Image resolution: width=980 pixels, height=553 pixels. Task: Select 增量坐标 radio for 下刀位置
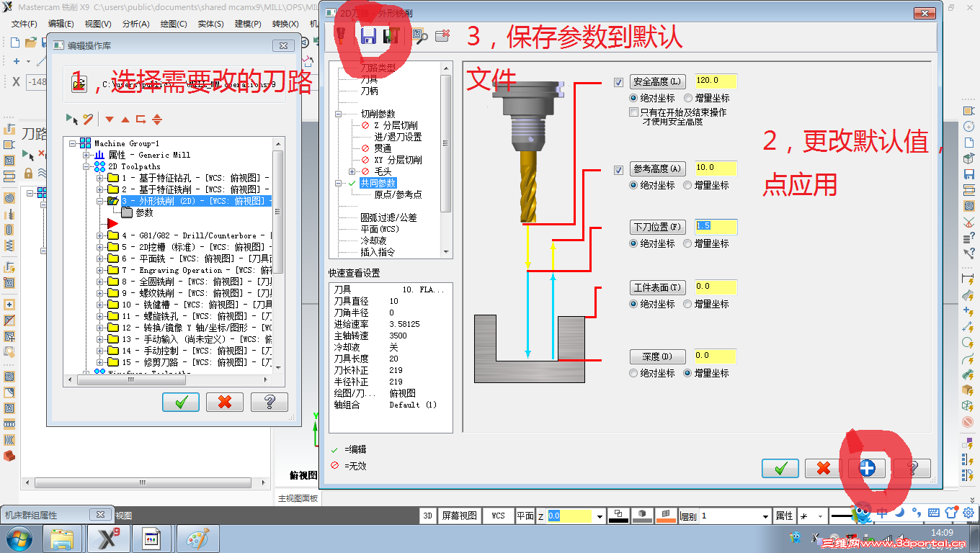tap(688, 243)
